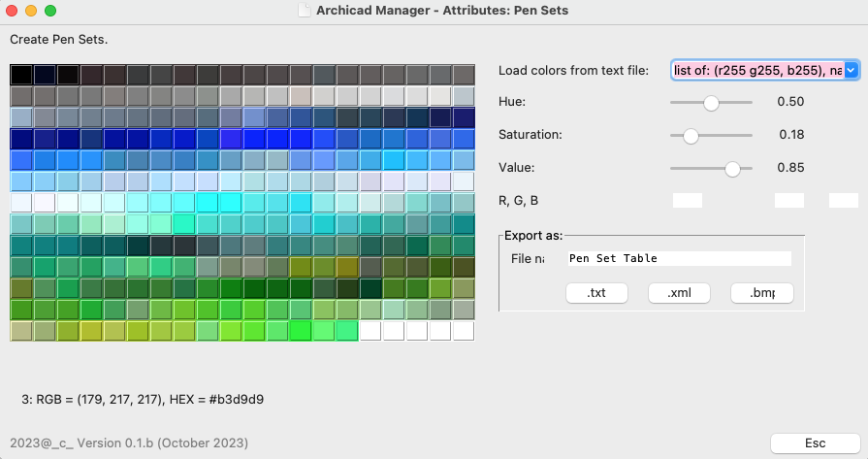Minimize the window using the yellow button
This screenshot has width=868, height=459.
point(31,11)
